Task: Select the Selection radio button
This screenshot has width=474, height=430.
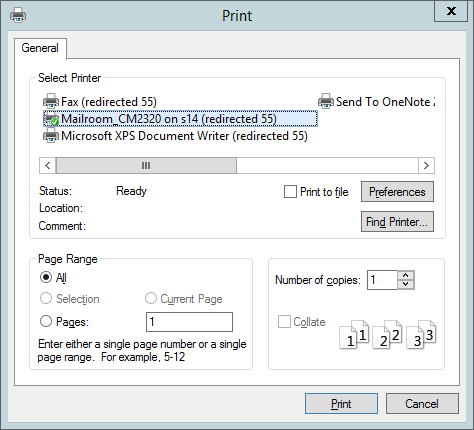Action: click(46, 298)
